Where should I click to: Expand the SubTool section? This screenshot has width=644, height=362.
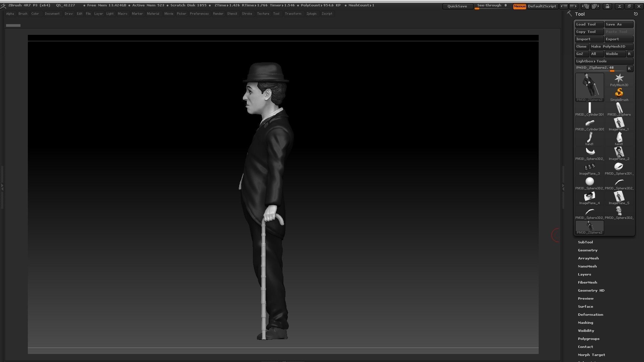tap(585, 242)
